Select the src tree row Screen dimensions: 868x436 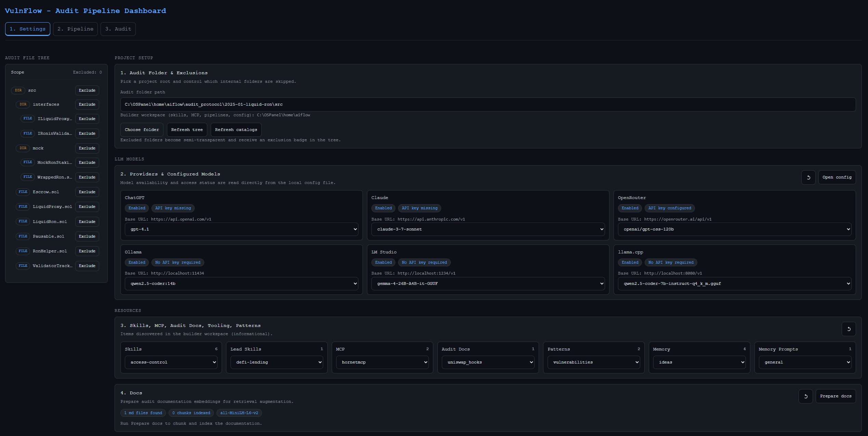(32, 91)
